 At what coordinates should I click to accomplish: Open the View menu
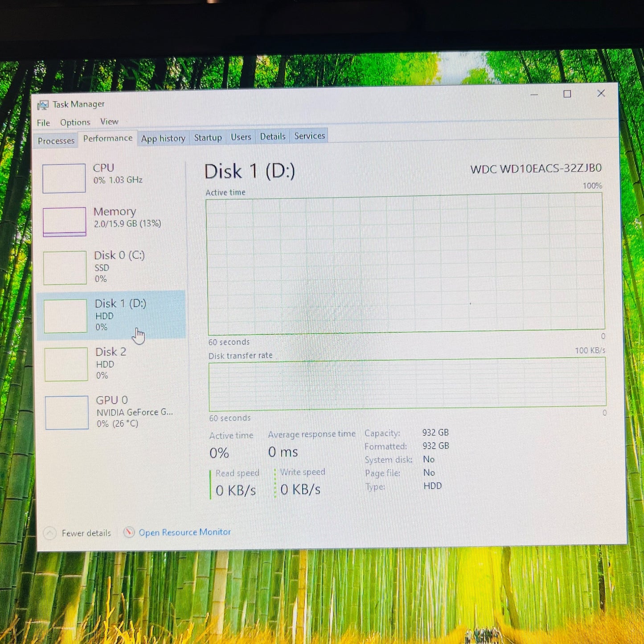(x=109, y=122)
